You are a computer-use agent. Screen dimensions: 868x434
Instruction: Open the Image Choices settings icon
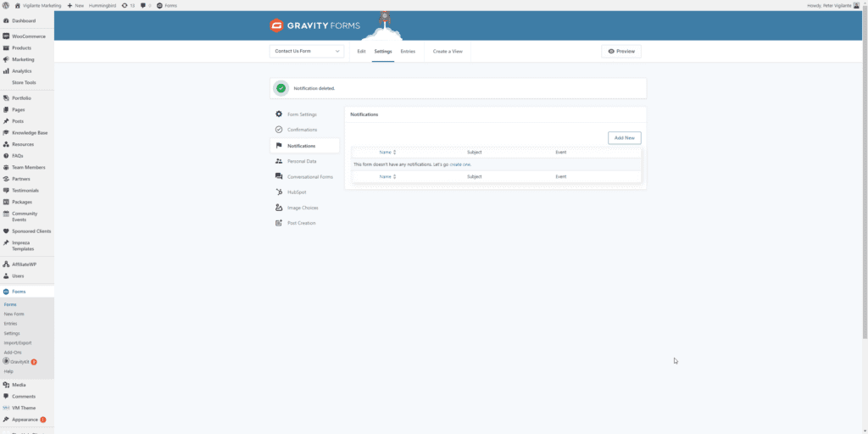[279, 208]
